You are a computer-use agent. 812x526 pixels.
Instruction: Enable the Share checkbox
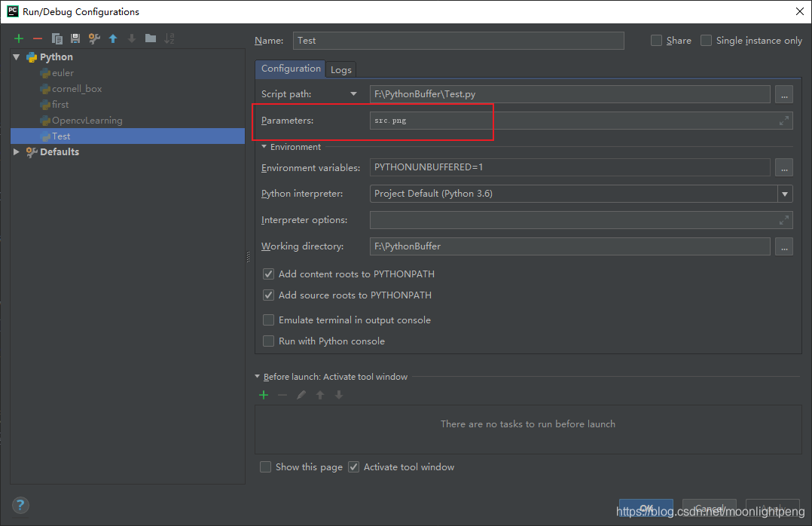click(x=656, y=41)
